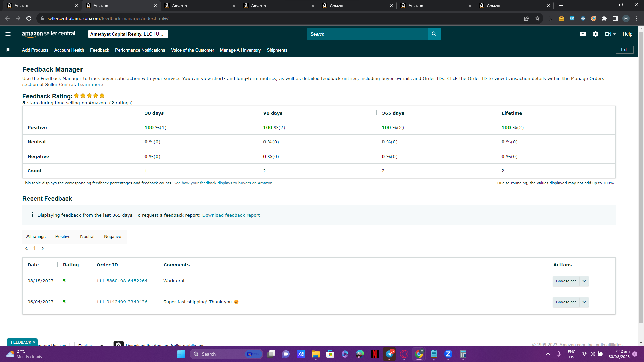Open the Chrome profile avatar M
This screenshot has height=362, width=644.
tap(626, 18)
